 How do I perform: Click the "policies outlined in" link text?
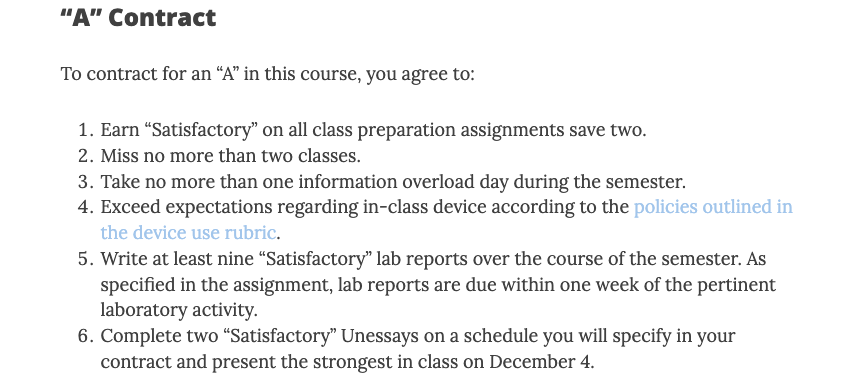click(x=713, y=207)
